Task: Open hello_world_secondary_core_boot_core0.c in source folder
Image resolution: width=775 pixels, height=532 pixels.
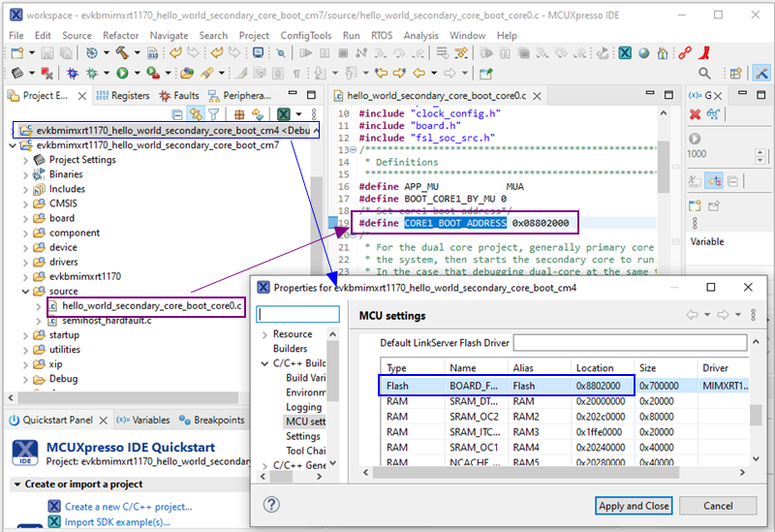Action: (x=150, y=306)
